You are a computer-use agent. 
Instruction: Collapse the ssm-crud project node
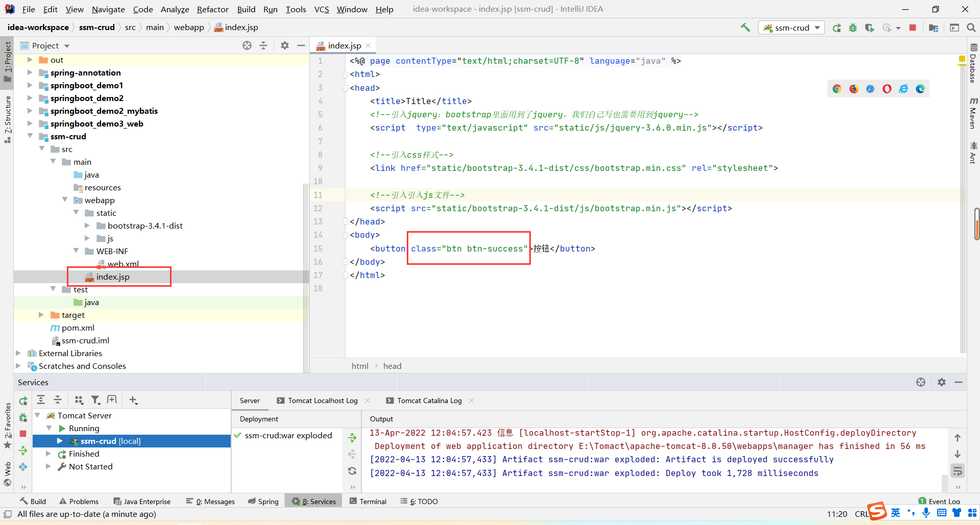point(30,136)
